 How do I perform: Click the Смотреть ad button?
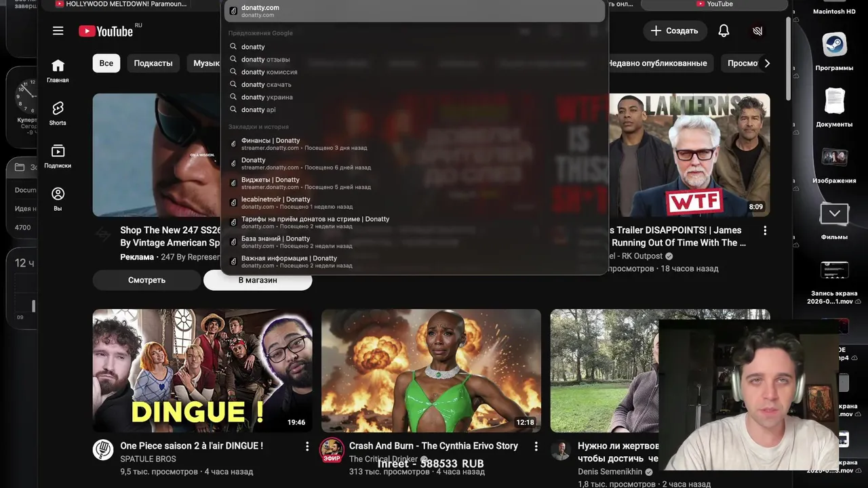[x=146, y=280]
